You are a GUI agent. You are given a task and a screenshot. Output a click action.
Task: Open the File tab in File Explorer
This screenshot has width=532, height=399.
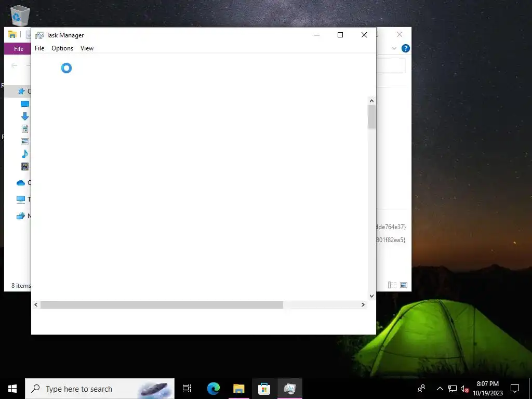coord(18,49)
